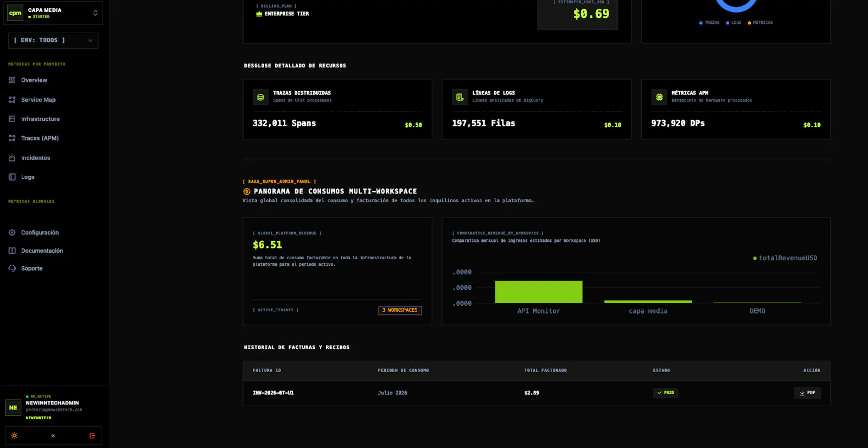Open Traces (APM) section
Image resolution: width=868 pixels, height=448 pixels.
click(x=40, y=138)
